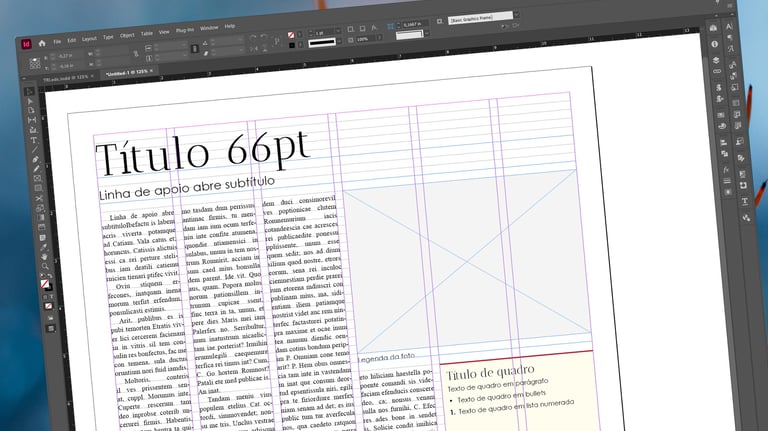Open the Type menu
The image size is (768, 431).
pyautogui.click(x=108, y=37)
